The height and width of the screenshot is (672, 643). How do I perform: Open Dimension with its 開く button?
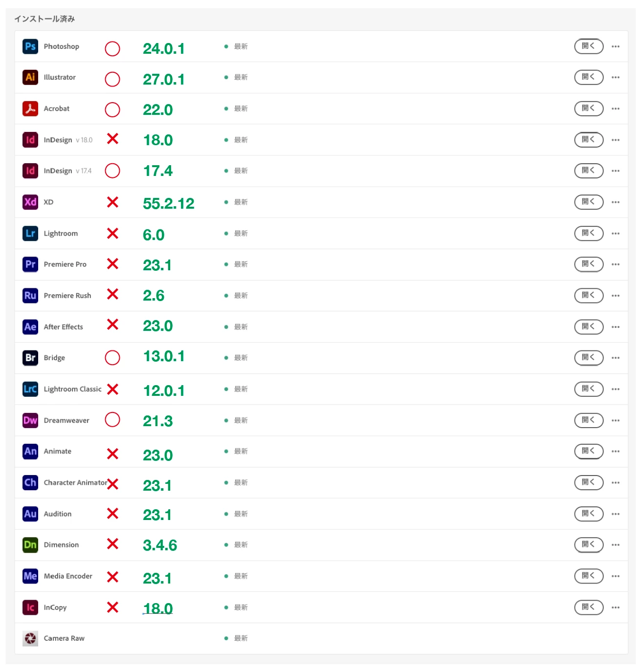[x=589, y=544]
